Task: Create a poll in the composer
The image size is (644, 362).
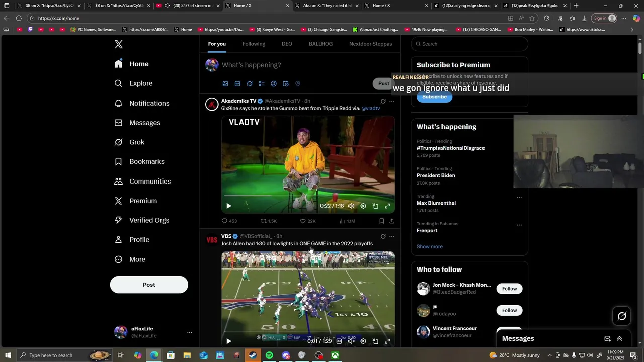Action: click(x=262, y=84)
